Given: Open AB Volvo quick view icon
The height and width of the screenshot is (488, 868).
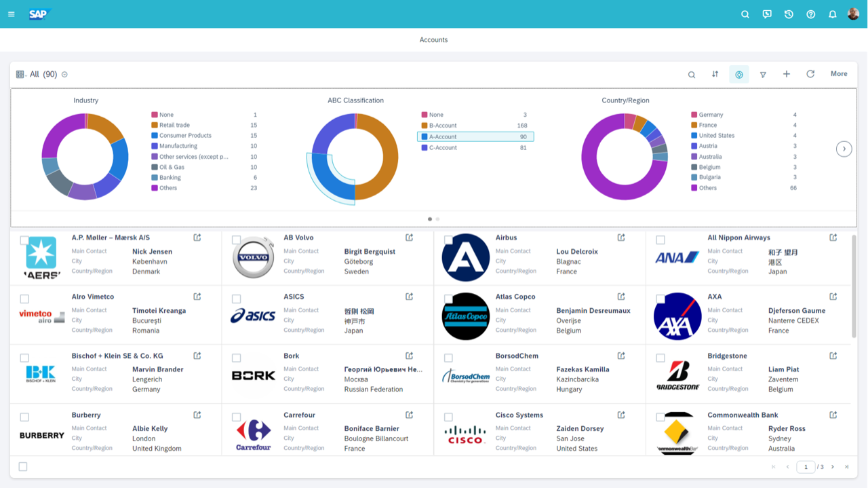Looking at the screenshot, I should 410,238.
